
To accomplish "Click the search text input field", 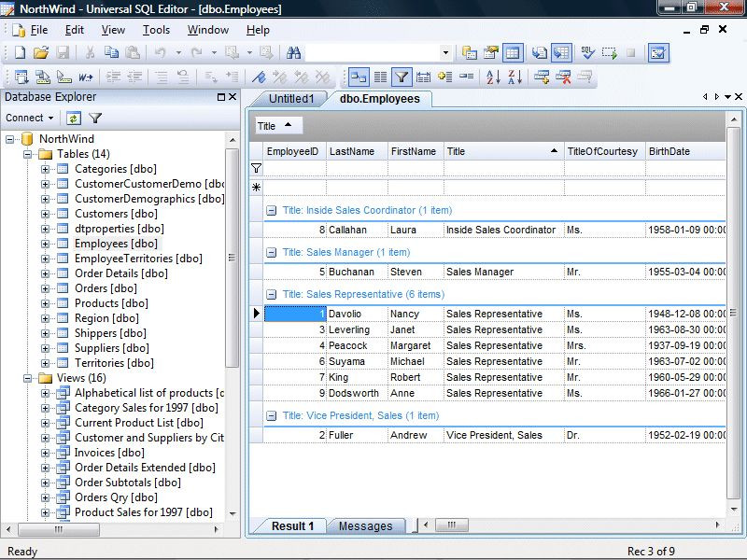I will (373, 52).
